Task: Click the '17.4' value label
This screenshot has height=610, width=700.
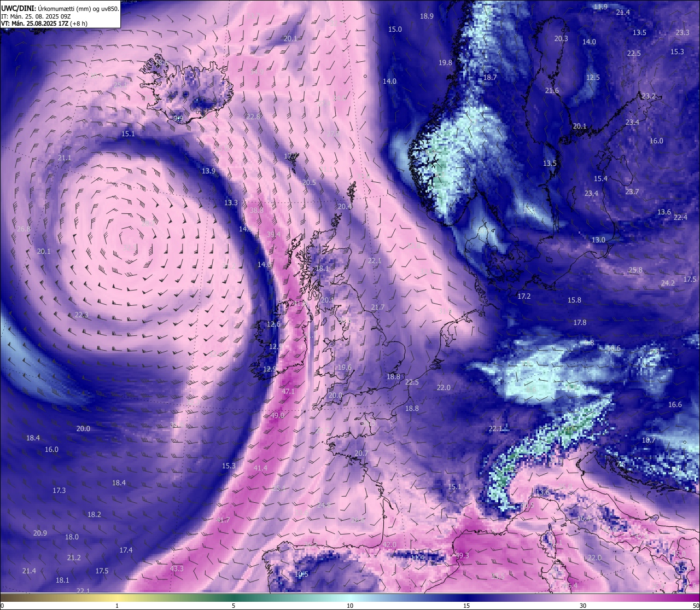Action: 126,550
